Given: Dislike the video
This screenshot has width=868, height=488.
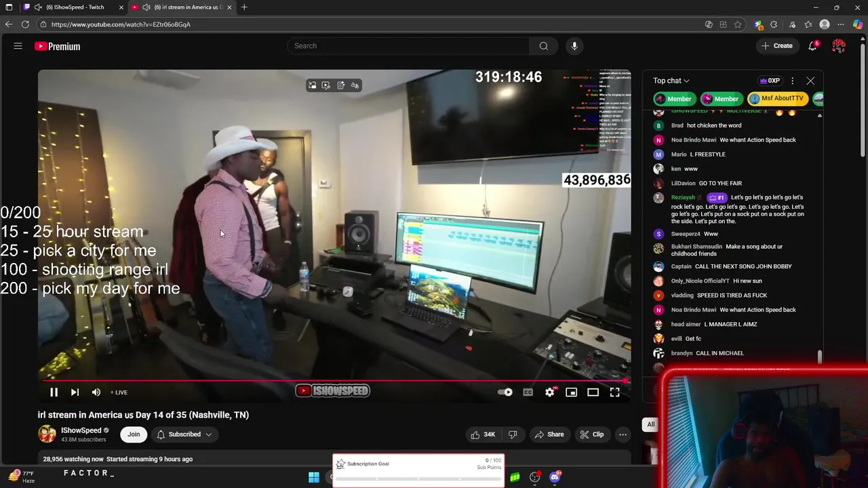Looking at the screenshot, I should [x=513, y=434].
